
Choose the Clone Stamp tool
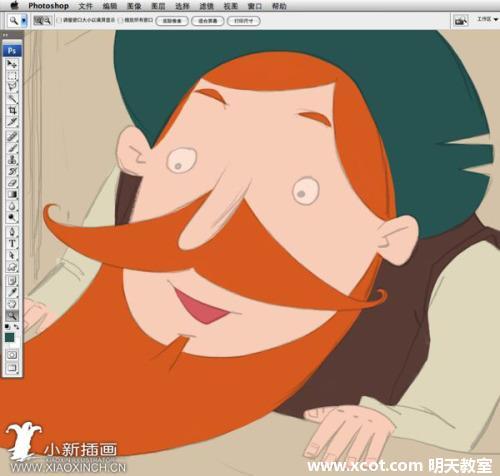pos(12,159)
